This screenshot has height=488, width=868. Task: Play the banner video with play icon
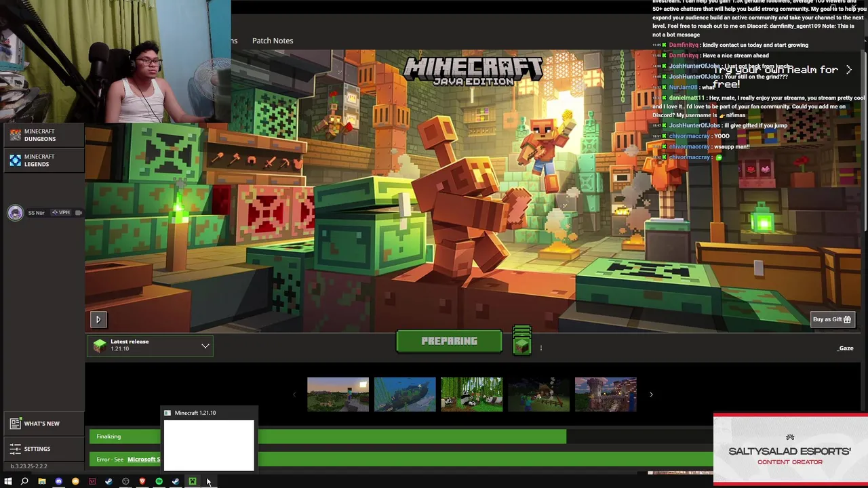coord(98,319)
